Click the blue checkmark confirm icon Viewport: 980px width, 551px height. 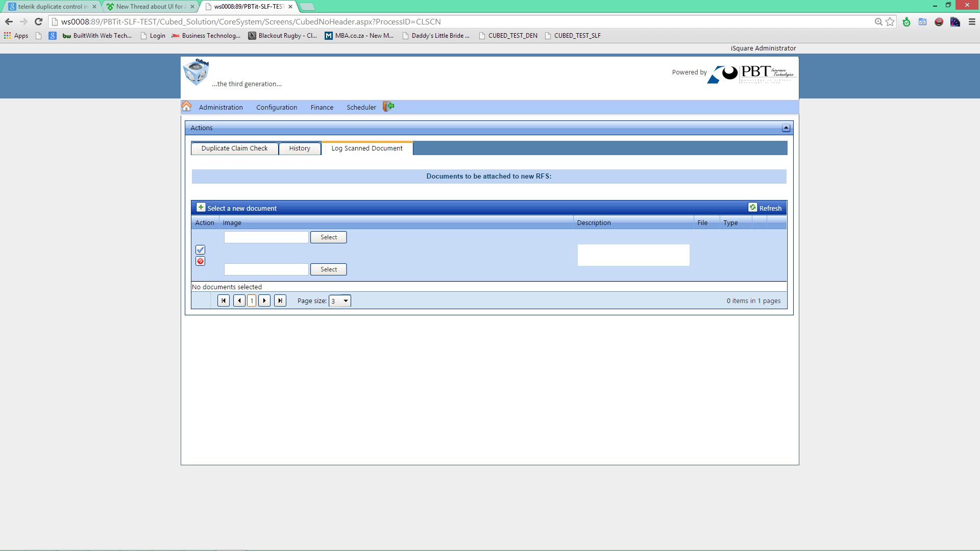pos(200,249)
